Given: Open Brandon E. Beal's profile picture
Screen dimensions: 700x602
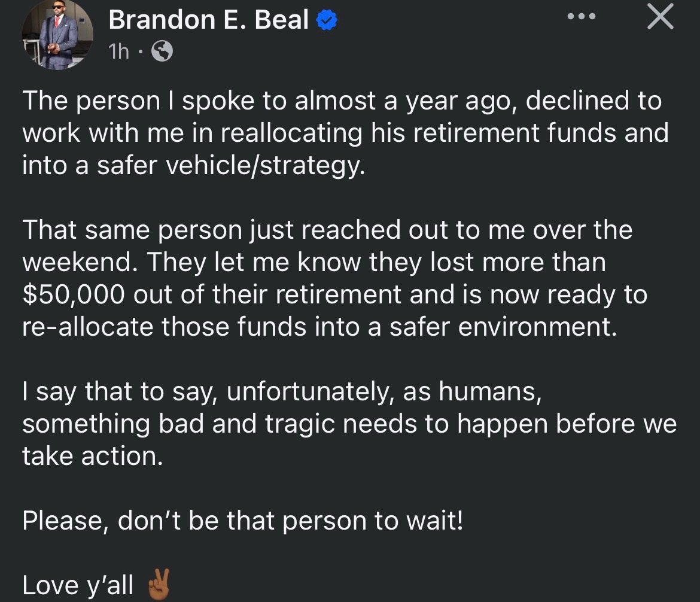Looking at the screenshot, I should coord(57,35).
